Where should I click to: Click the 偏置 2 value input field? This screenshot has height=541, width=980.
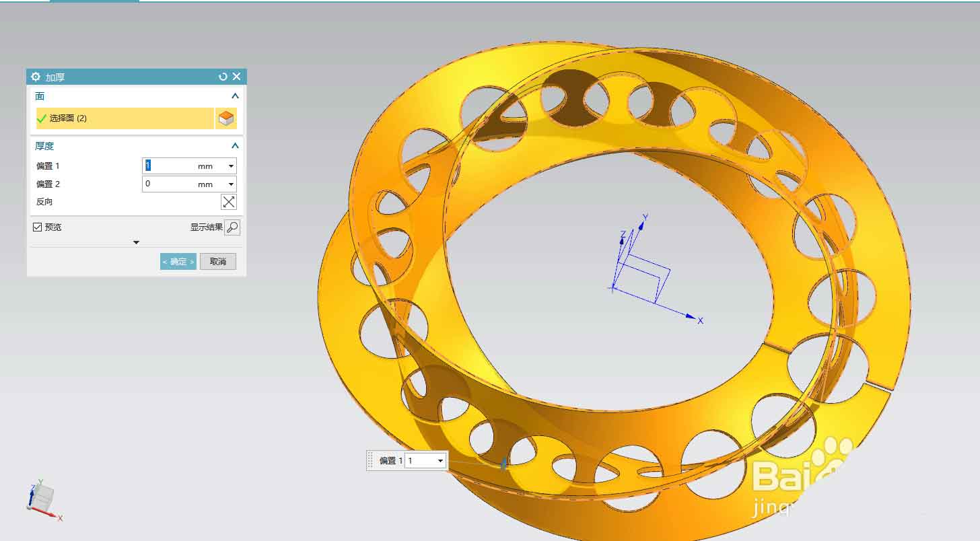point(168,184)
